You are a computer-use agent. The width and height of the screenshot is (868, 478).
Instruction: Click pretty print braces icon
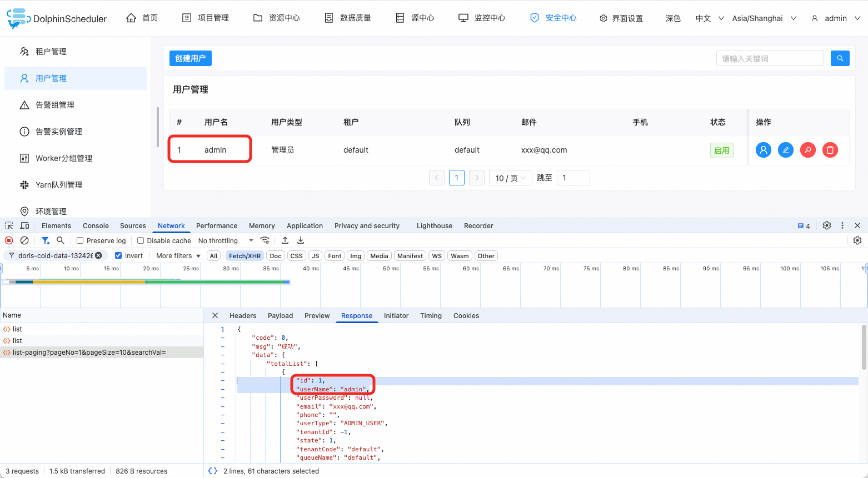coord(213,471)
